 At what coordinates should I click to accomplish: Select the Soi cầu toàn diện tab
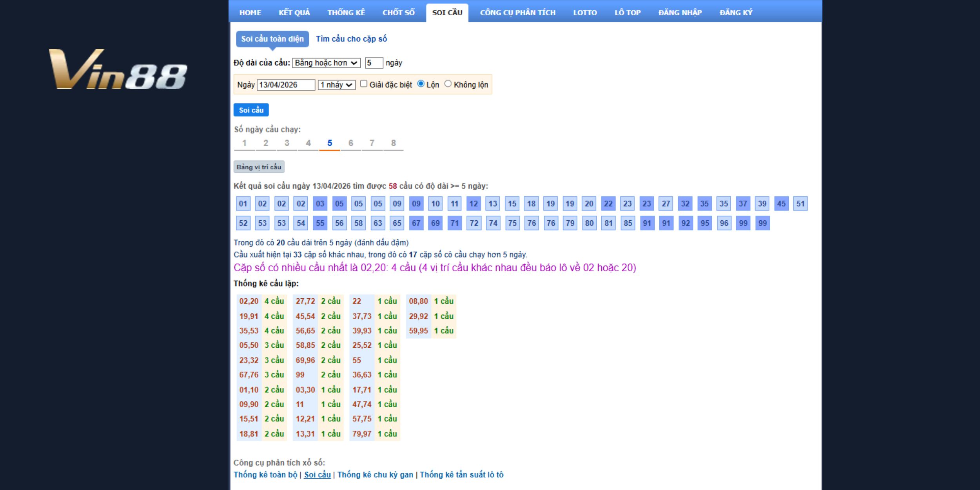click(x=272, y=39)
